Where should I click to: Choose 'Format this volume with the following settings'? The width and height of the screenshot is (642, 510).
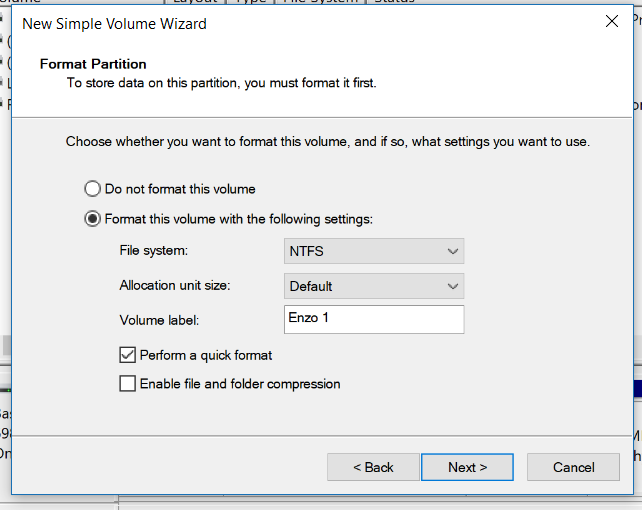pyautogui.click(x=93, y=219)
